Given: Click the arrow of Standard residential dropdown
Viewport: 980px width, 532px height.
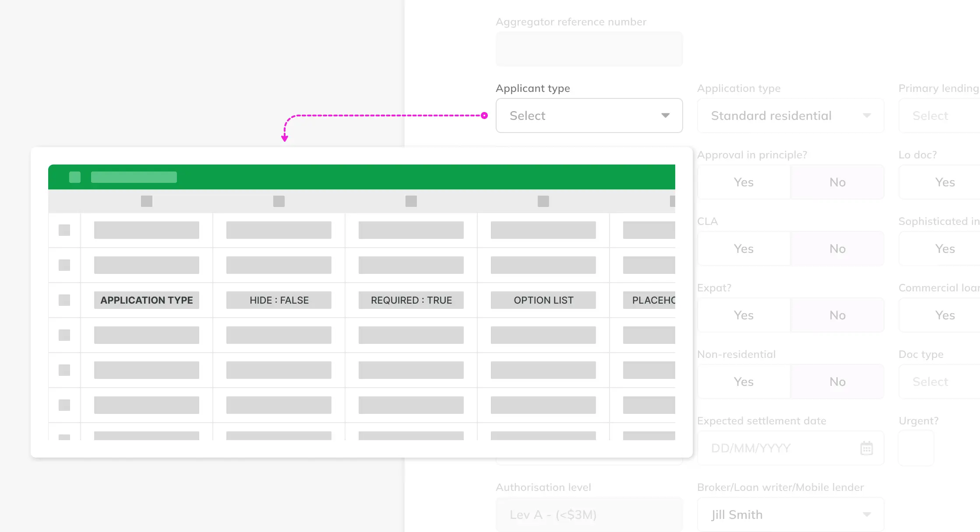Looking at the screenshot, I should click(867, 115).
